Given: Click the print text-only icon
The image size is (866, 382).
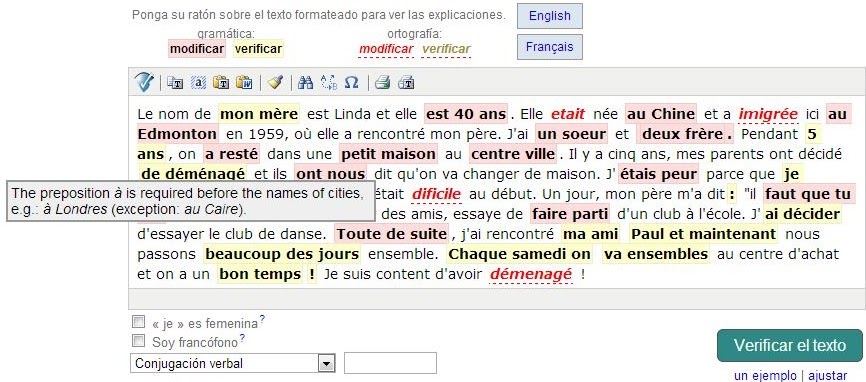Looking at the screenshot, I should click(406, 83).
